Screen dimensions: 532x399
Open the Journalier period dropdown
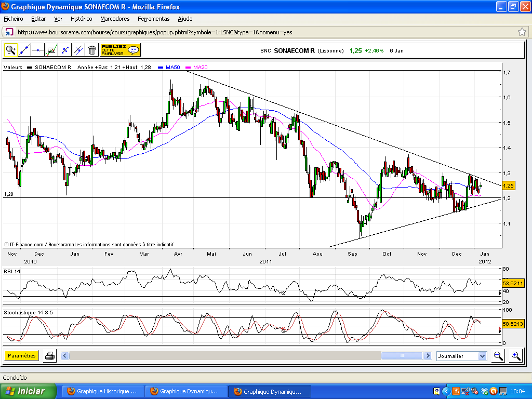pos(462,356)
